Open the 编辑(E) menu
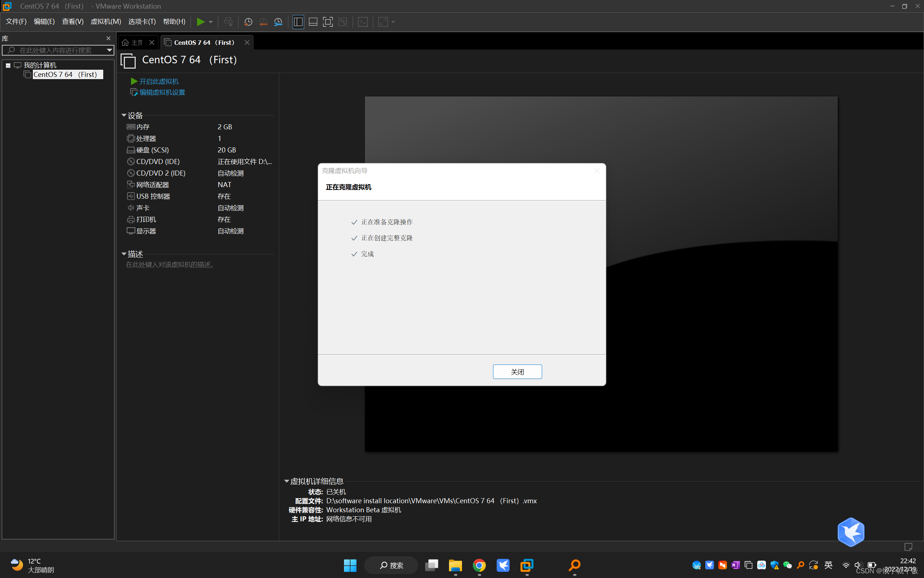924x578 pixels. [x=44, y=21]
